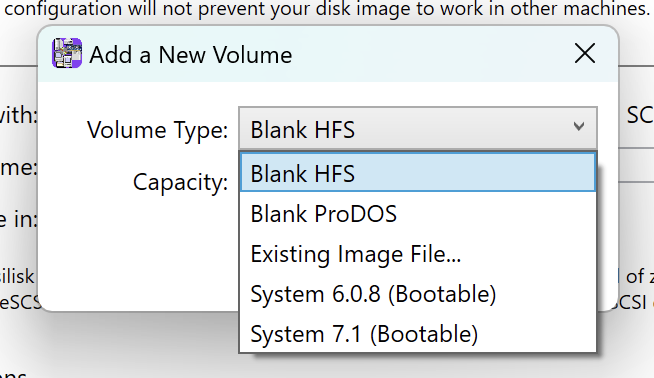Click the app icon in the dialog title bar

coord(67,53)
